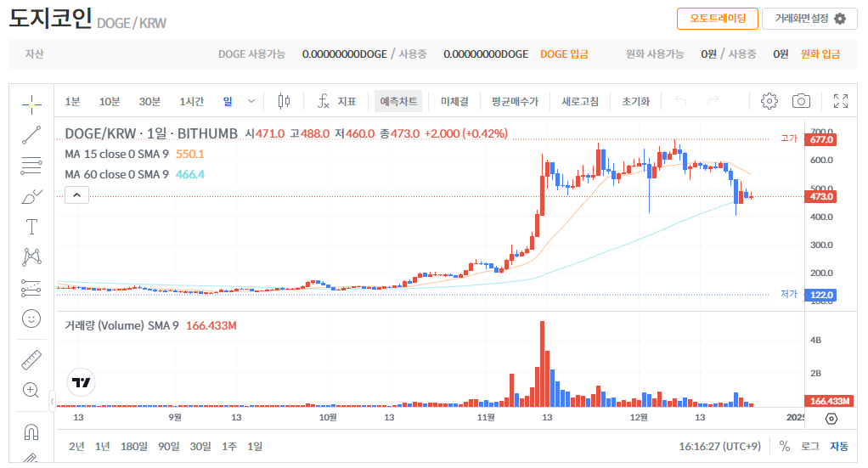The width and height of the screenshot is (868, 468).
Task: Activate the zoom in tool
Action: pyautogui.click(x=31, y=390)
